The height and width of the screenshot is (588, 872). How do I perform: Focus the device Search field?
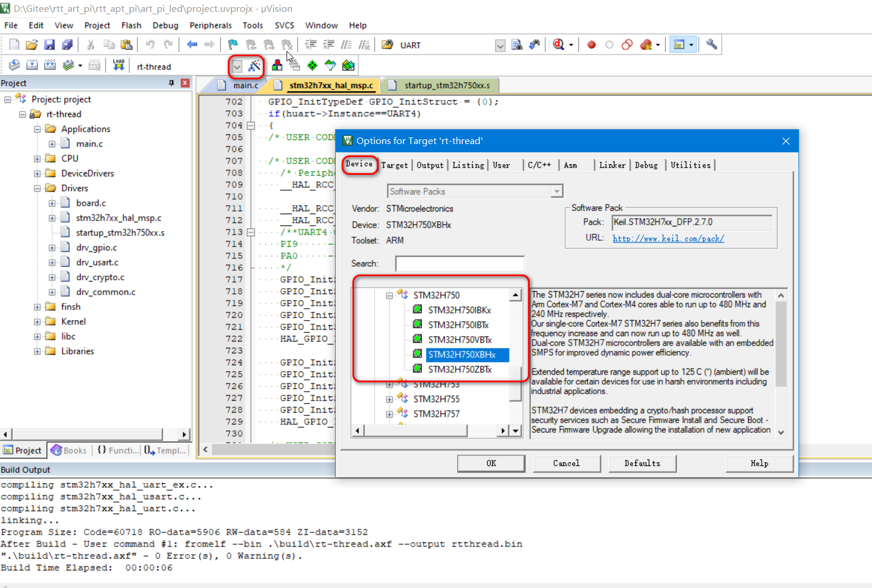tap(460, 264)
